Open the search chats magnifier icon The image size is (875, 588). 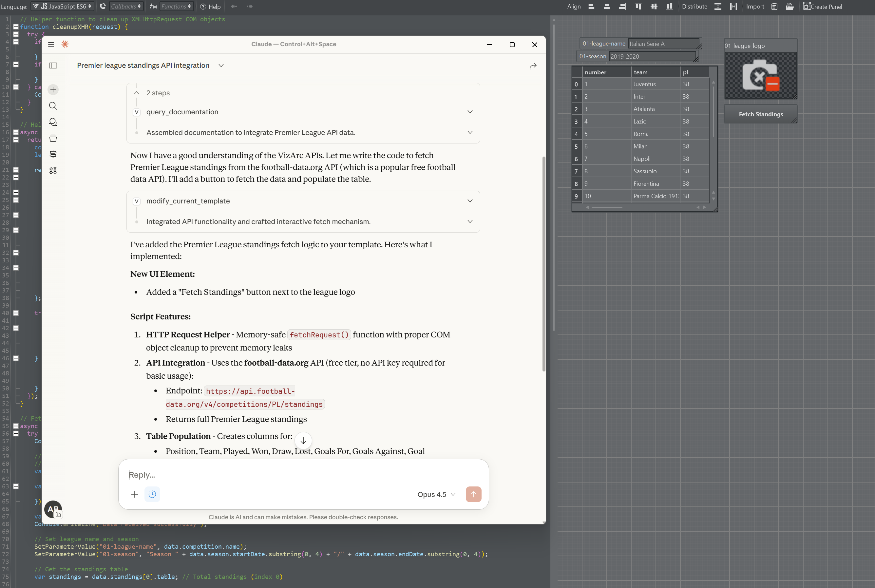coord(53,106)
